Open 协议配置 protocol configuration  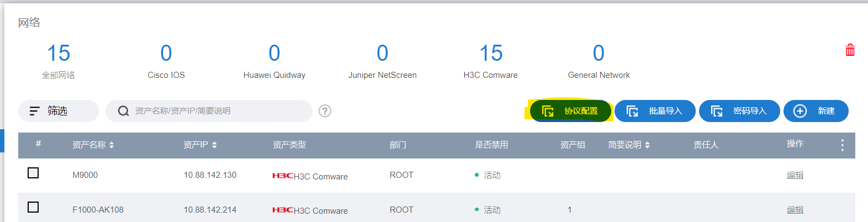pos(570,111)
